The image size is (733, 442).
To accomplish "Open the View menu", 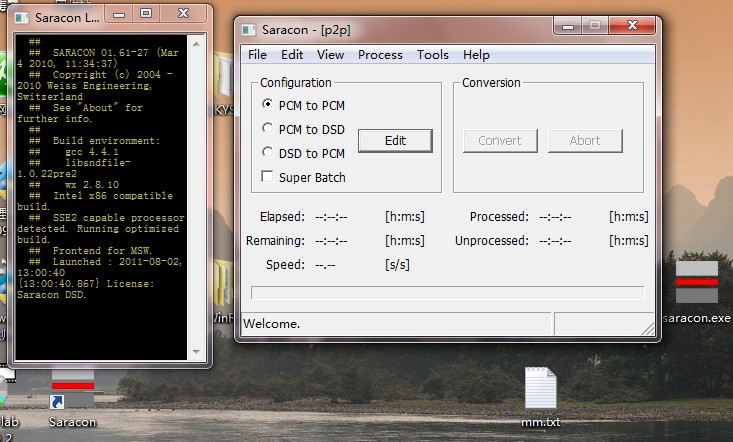I will [x=330, y=55].
